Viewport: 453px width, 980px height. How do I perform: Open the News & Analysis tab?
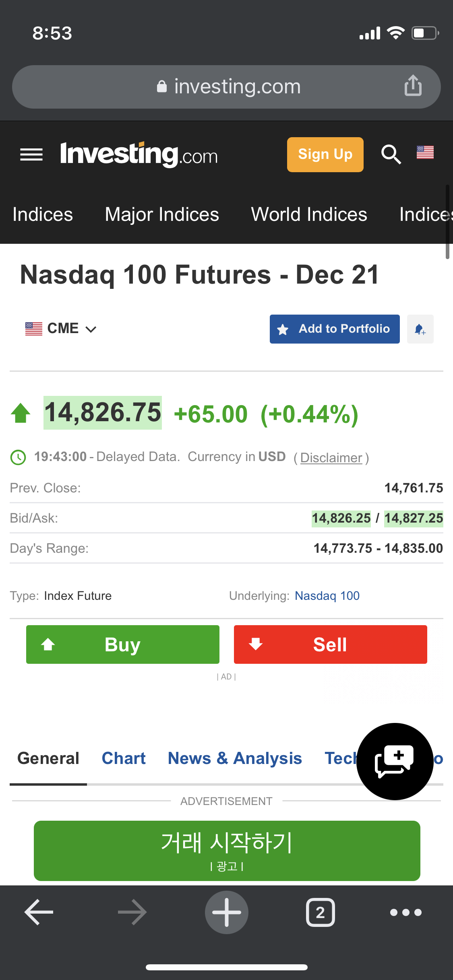[235, 758]
